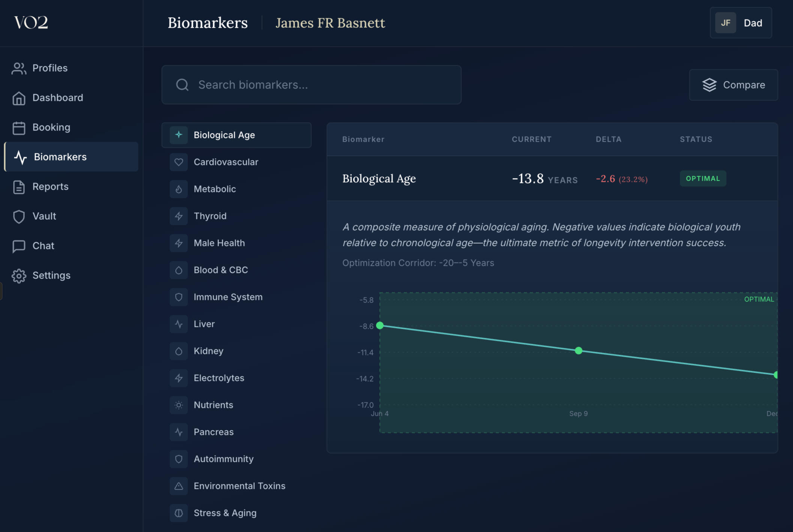Click the Dashboard home icon
The width and height of the screenshot is (793, 532).
pos(19,98)
